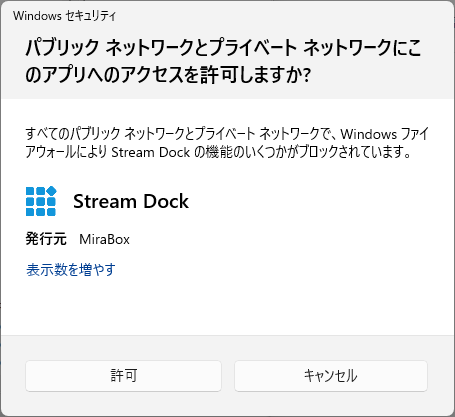Image resolution: width=455 pixels, height=417 pixels.
Task: Expand details via 表示数を増やす link
Action: (x=71, y=269)
